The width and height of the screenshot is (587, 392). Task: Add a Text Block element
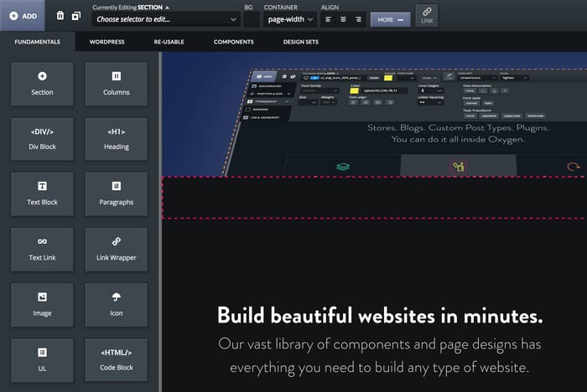pos(42,193)
